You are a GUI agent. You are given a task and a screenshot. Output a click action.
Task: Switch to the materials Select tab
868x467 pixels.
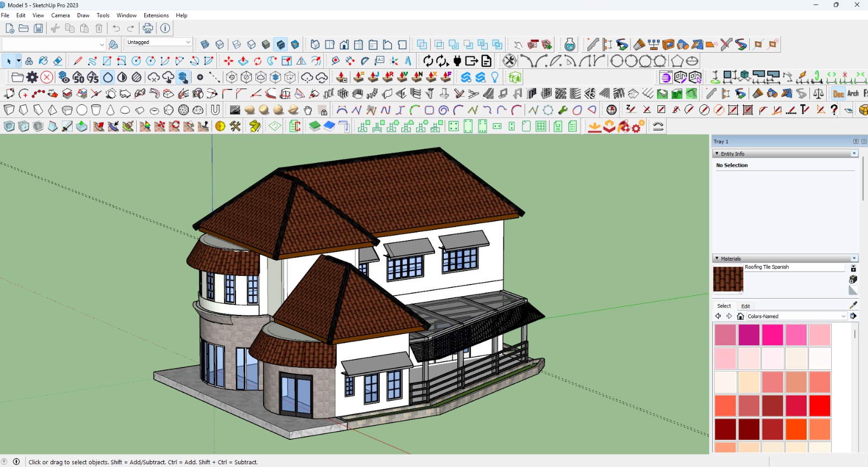[724, 306]
